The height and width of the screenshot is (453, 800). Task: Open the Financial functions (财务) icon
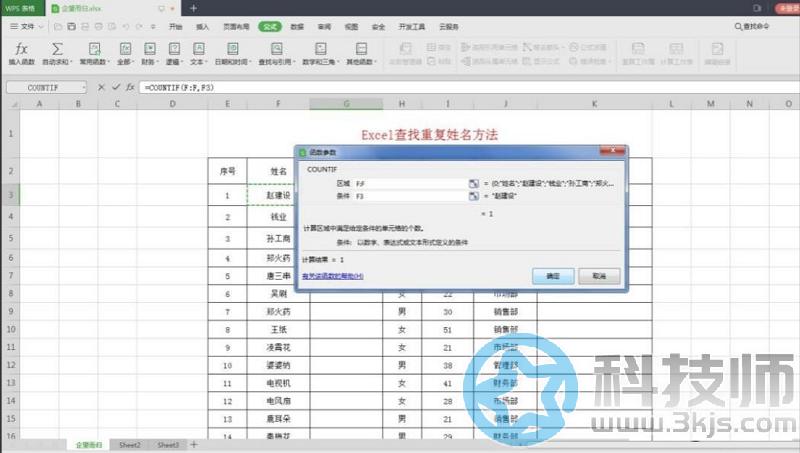coord(149,49)
